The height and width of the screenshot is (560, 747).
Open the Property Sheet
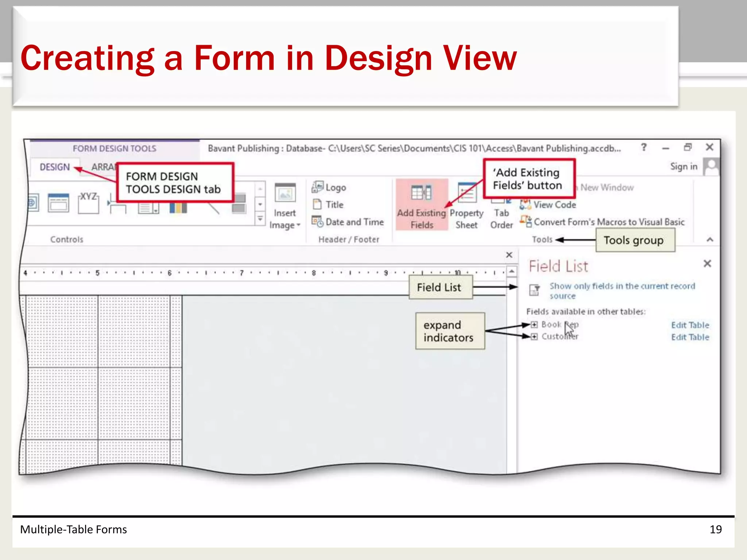[467, 206]
